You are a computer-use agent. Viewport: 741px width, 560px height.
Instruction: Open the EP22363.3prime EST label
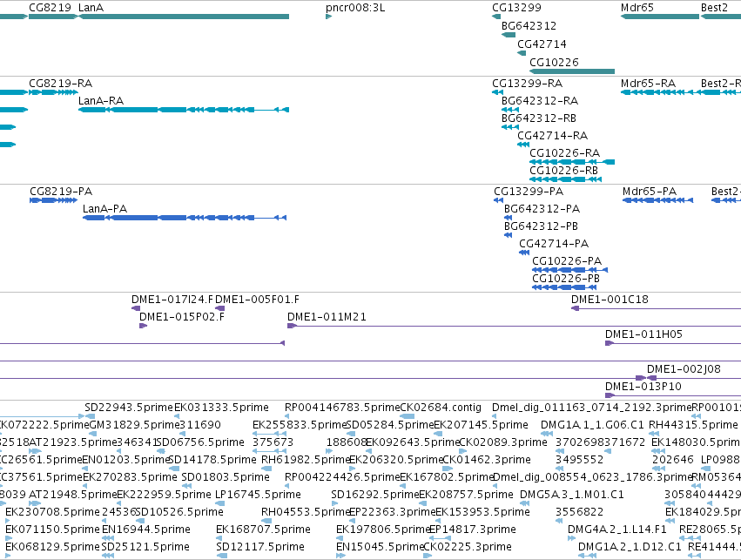coord(393,512)
